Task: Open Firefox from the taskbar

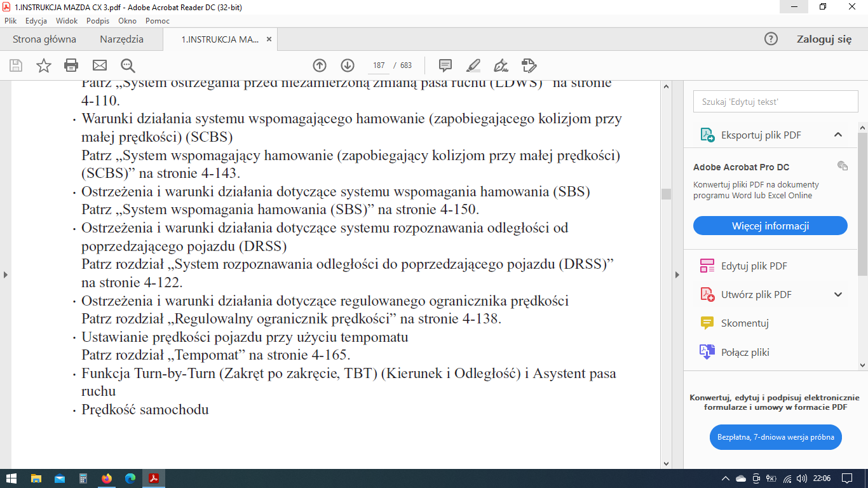Action: coord(106,478)
